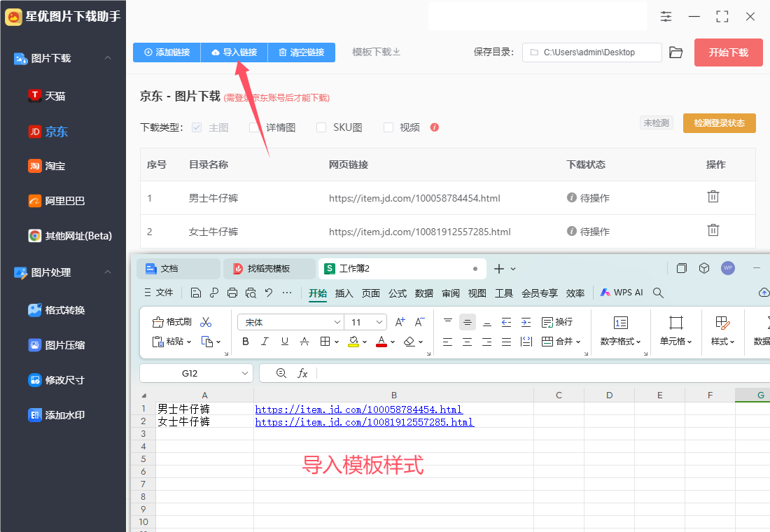Enable the SKU图 checkbox
Screen dimensions: 770x532
point(321,127)
